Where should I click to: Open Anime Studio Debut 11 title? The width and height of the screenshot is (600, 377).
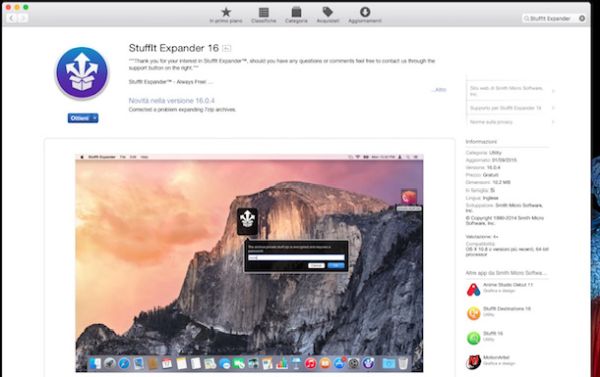point(508,285)
